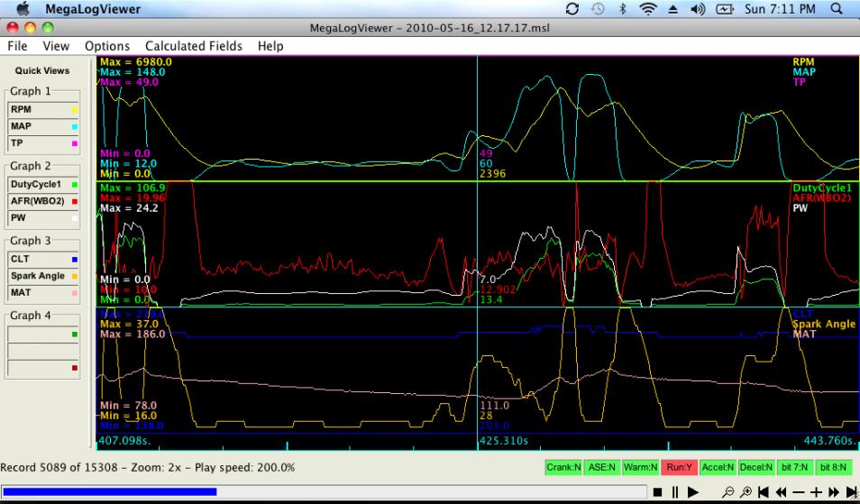Open the Calculated Fields menu
The height and width of the screenshot is (504, 860).
[194, 45]
